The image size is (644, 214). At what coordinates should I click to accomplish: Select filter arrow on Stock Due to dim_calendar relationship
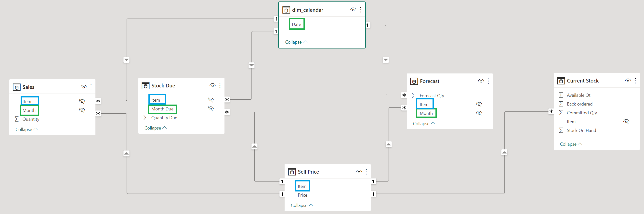click(251, 65)
